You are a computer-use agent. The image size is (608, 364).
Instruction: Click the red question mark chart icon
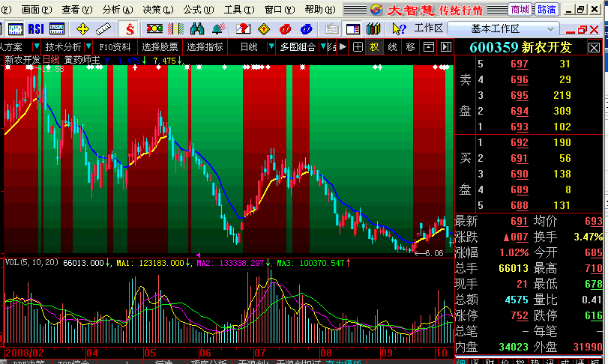tap(243, 28)
